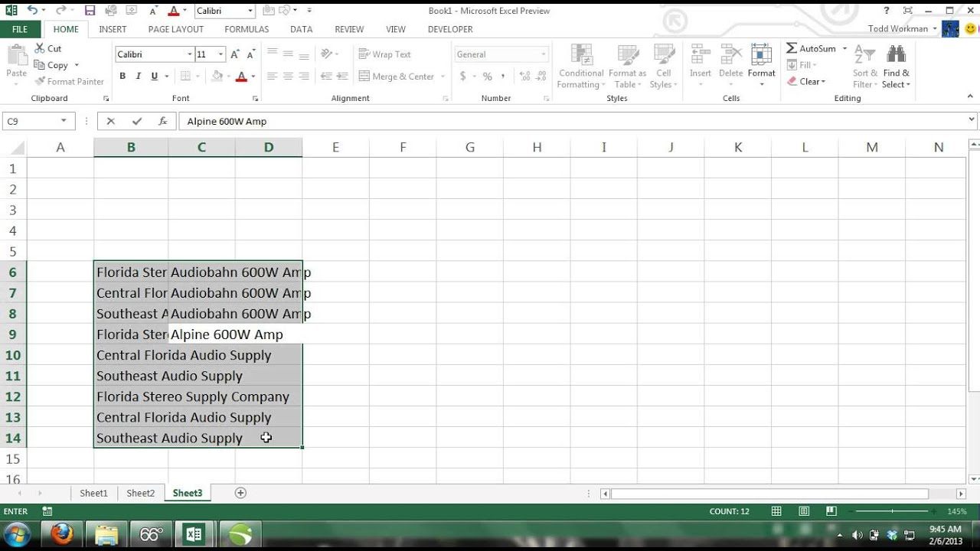
Task: Switch to the FORMULAS tab
Action: tap(247, 29)
